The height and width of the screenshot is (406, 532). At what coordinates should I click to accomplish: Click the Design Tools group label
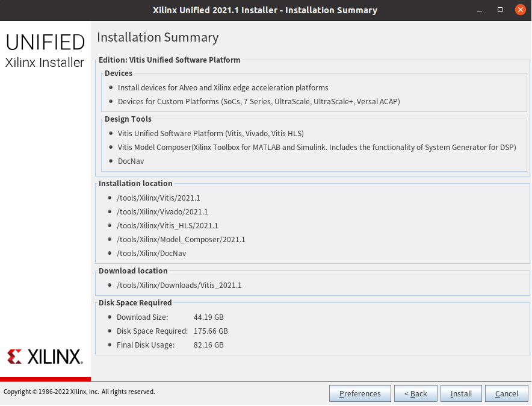pos(128,119)
